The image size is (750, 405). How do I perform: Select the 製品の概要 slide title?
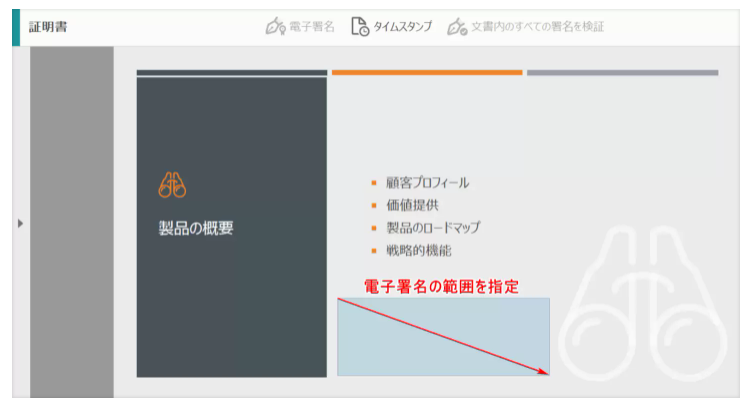coord(196,228)
